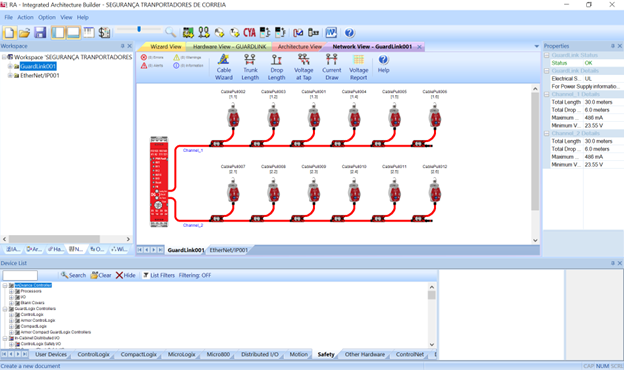Switch to ControlLogix device tab
Viewport: 624px width, 370px height.
tap(93, 354)
